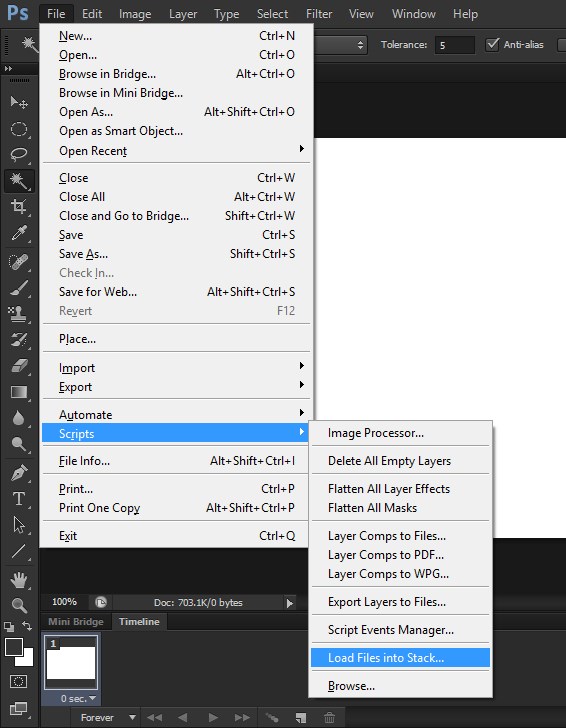This screenshot has width=566, height=728.
Task: Select the Magic Wand tool in toolbox
Action: [19, 181]
